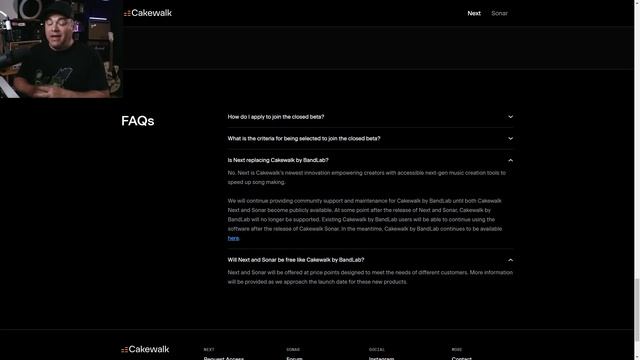Open the Sonar page in the navigation
The image size is (640, 360).
click(x=499, y=13)
